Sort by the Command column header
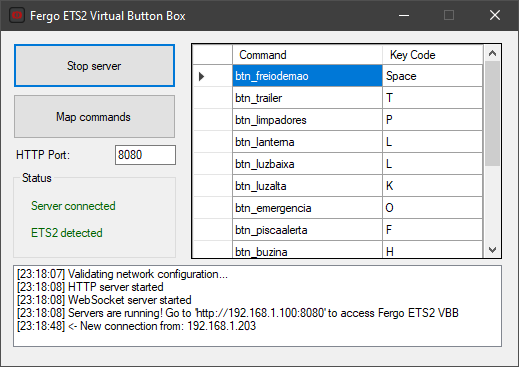This screenshot has height=367, width=519. 307,55
